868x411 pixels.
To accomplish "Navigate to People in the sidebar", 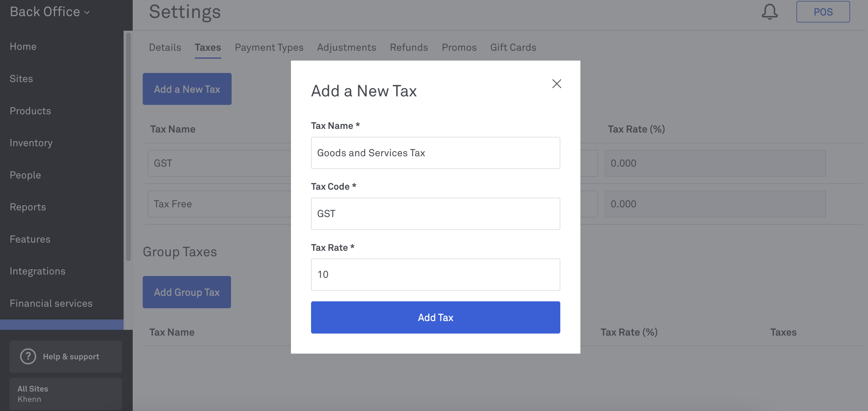I will [x=25, y=175].
